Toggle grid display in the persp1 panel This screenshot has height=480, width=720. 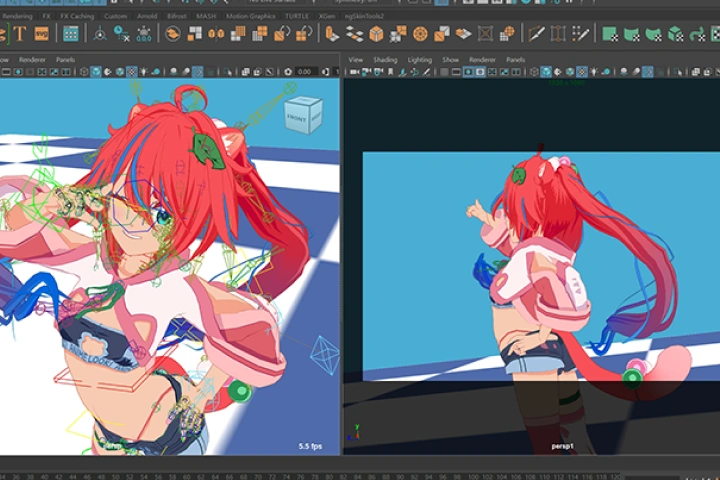[x=444, y=72]
